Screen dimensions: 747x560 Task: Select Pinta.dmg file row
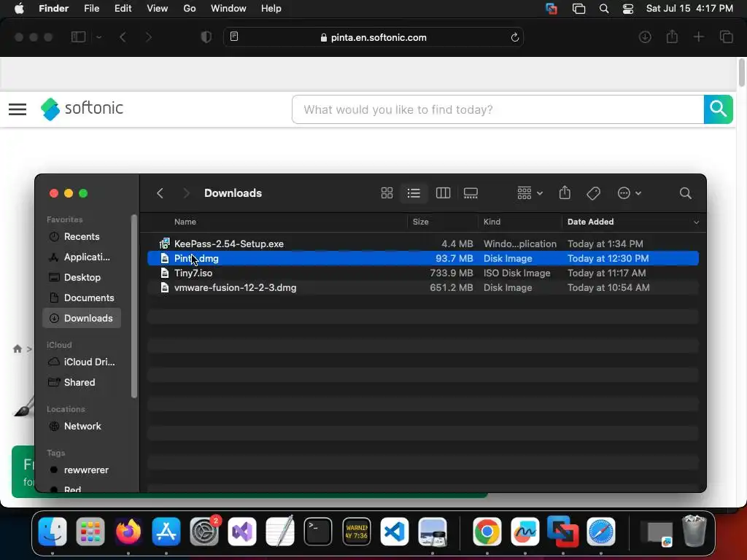tap(423, 259)
